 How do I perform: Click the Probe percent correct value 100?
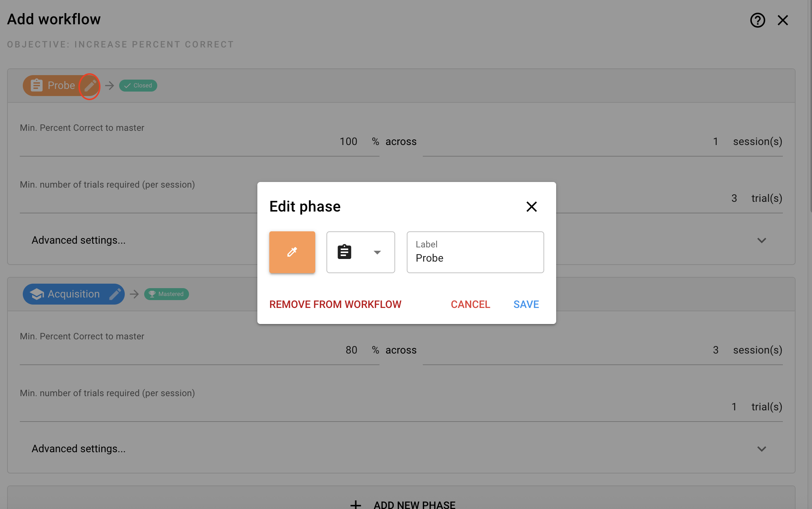pyautogui.click(x=348, y=142)
